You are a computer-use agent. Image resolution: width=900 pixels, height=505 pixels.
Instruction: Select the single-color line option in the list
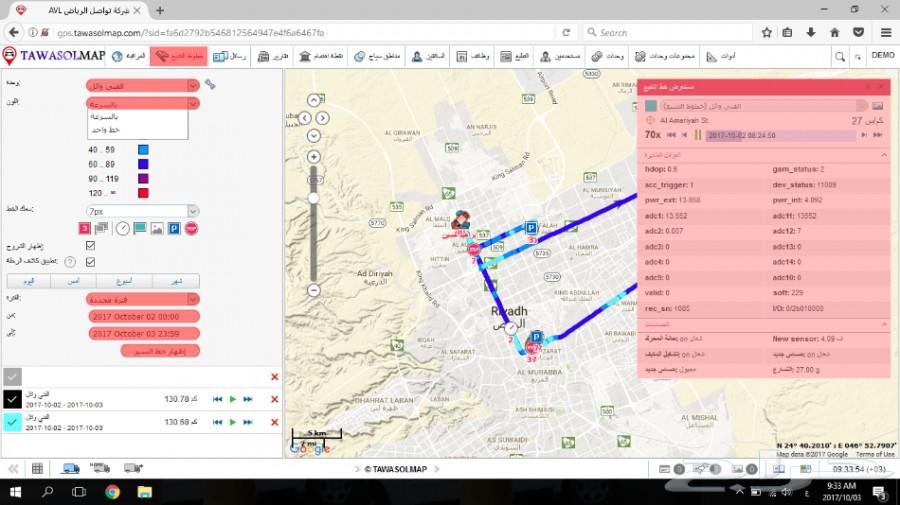pos(137,130)
